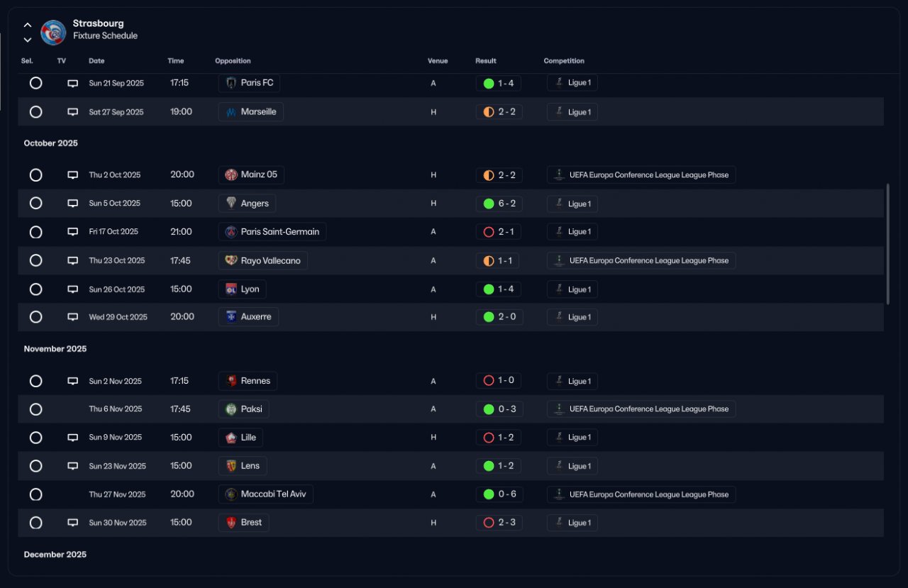Click the up chevron beside Strasbourg
This screenshot has height=588, width=908.
click(x=28, y=26)
